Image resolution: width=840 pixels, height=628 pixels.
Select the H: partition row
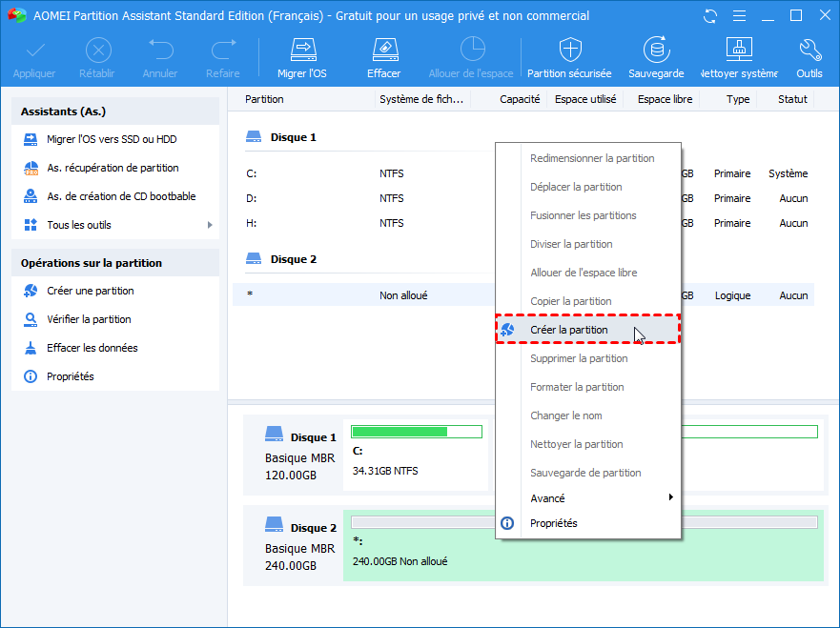(x=523, y=223)
